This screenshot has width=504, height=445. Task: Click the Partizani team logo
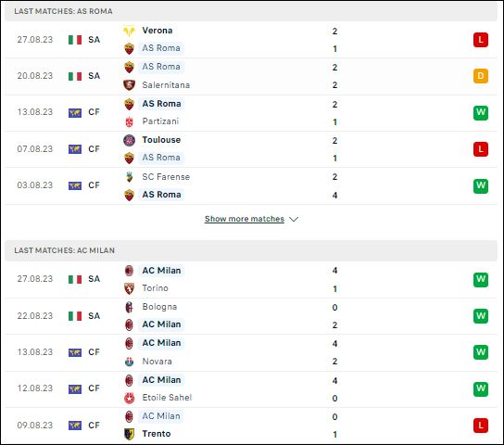pos(129,121)
